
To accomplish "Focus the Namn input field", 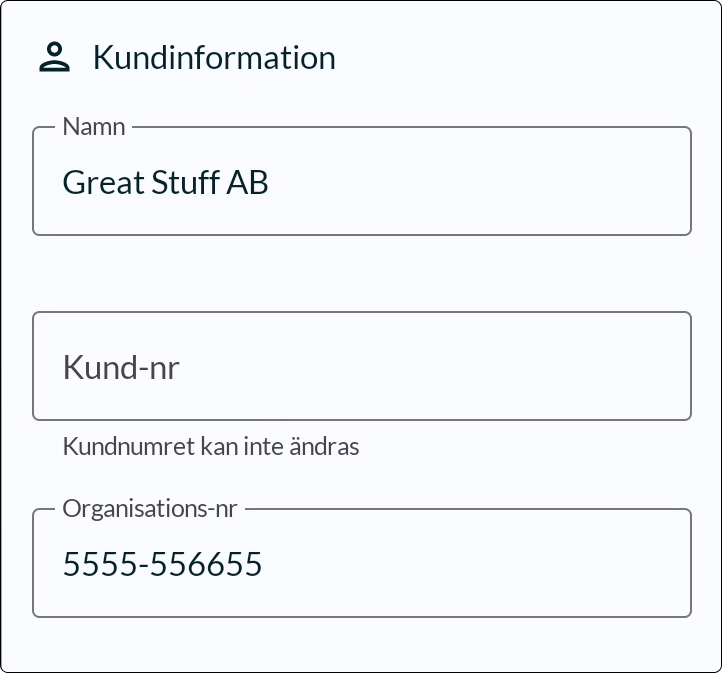I will click(x=362, y=181).
